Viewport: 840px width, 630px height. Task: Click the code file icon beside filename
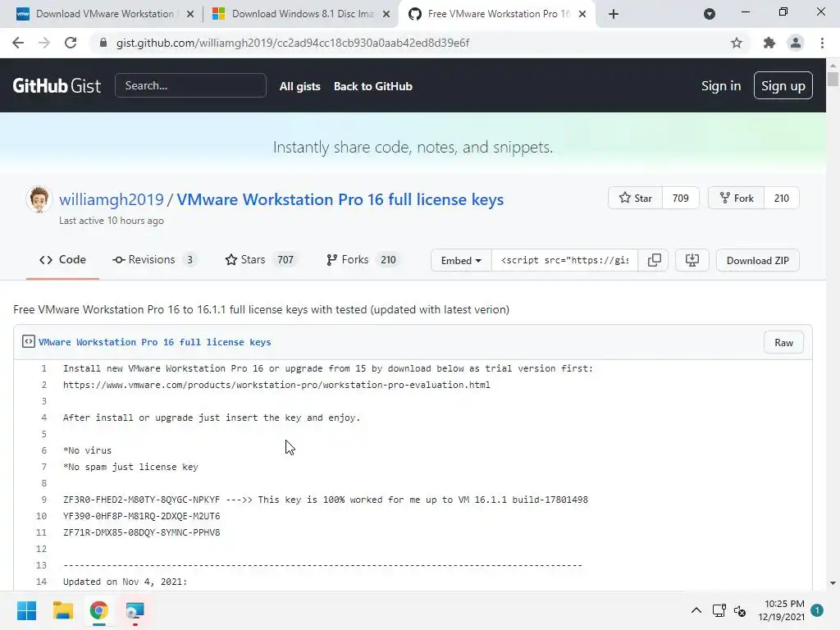(x=29, y=342)
